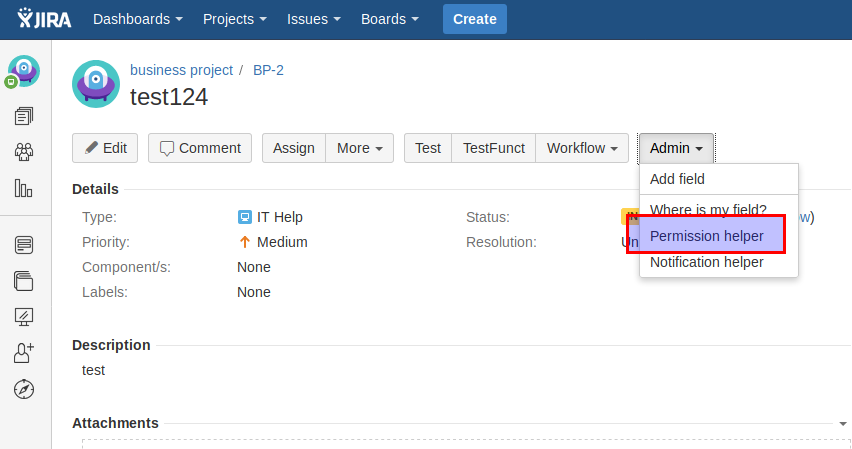This screenshot has height=449, width=852.
Task: Open the project avatar in sidebar
Action: tap(23, 71)
